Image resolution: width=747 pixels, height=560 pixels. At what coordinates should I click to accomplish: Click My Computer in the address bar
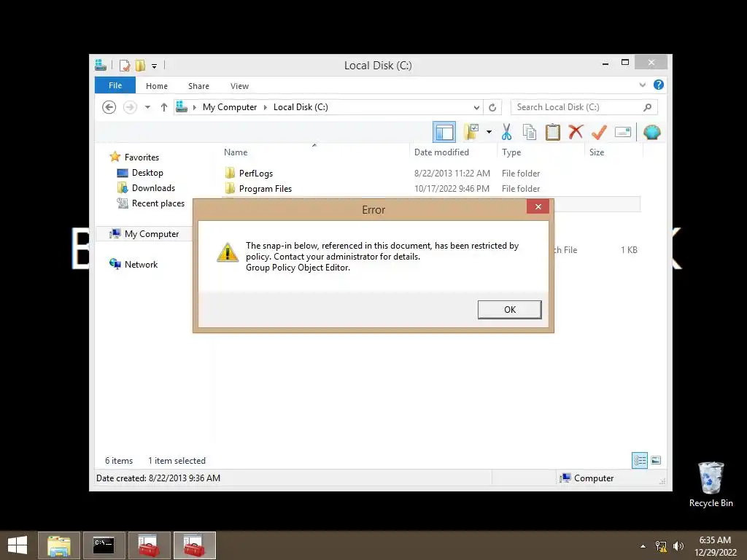[230, 107]
